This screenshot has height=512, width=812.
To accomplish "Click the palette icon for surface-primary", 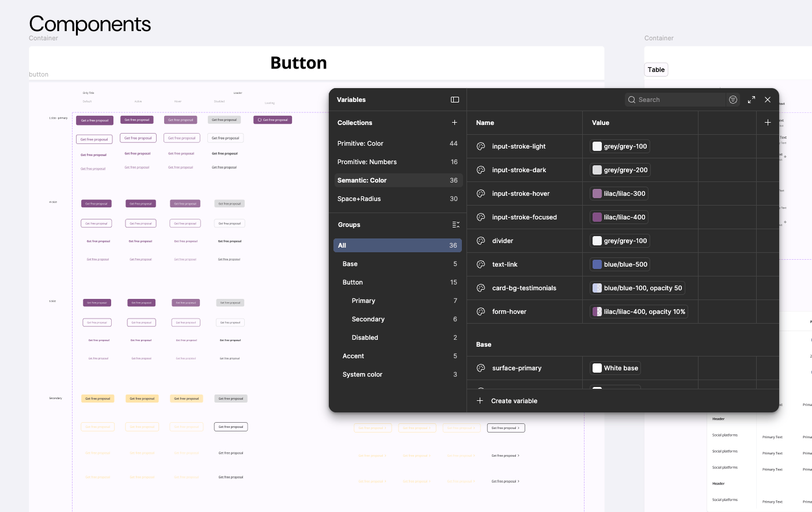I will (481, 368).
